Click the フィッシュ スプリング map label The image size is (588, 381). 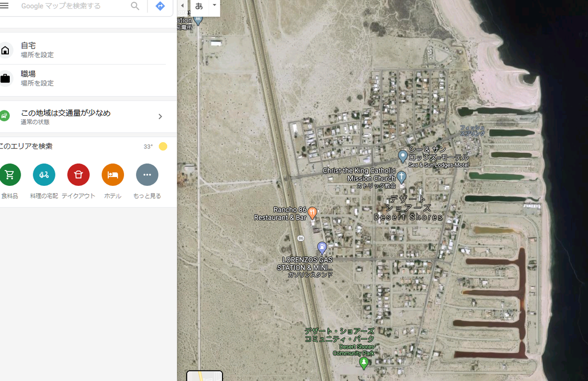(x=472, y=130)
